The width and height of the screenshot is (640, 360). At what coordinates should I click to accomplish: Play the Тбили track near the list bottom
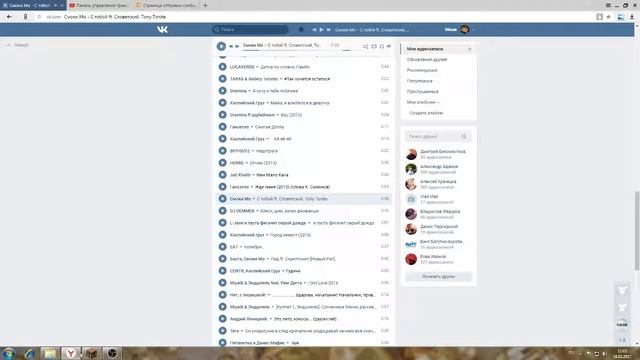[x=222, y=331]
